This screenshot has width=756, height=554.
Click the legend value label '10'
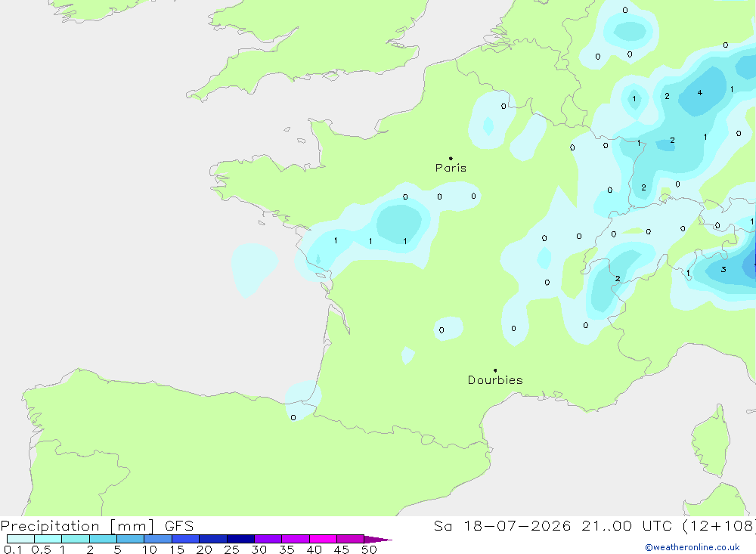tap(150, 549)
